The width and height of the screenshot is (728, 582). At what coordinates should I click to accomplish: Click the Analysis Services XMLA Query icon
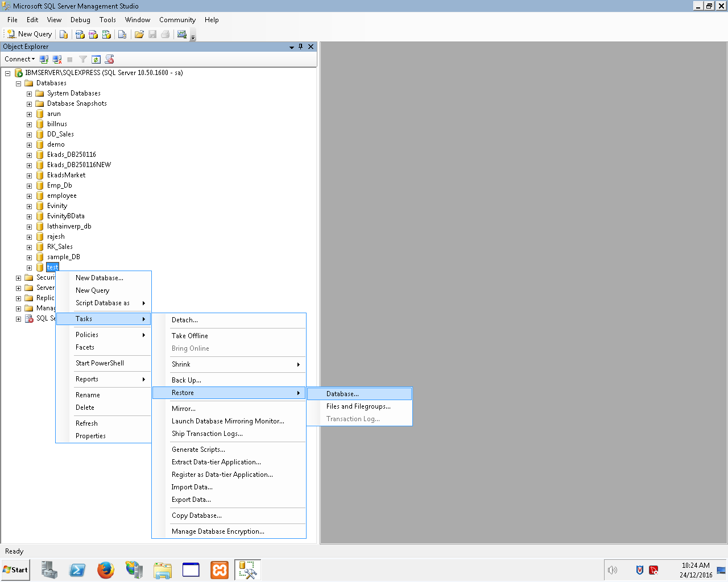106,34
